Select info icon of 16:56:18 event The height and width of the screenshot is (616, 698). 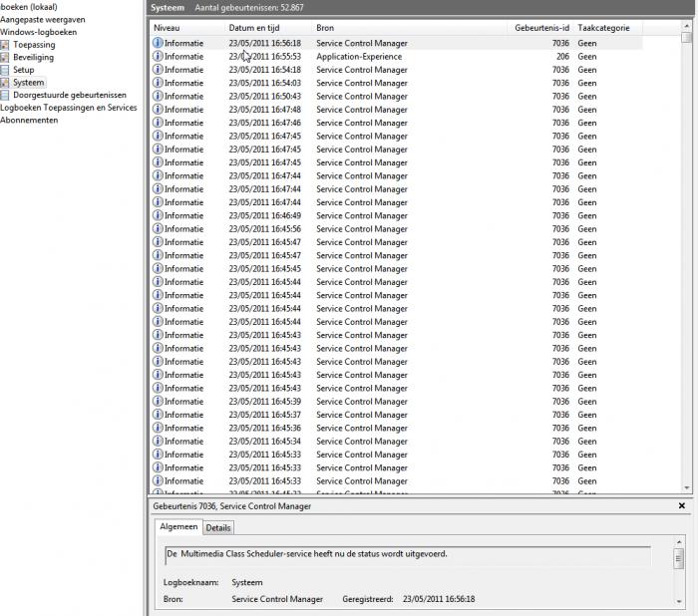click(x=158, y=43)
